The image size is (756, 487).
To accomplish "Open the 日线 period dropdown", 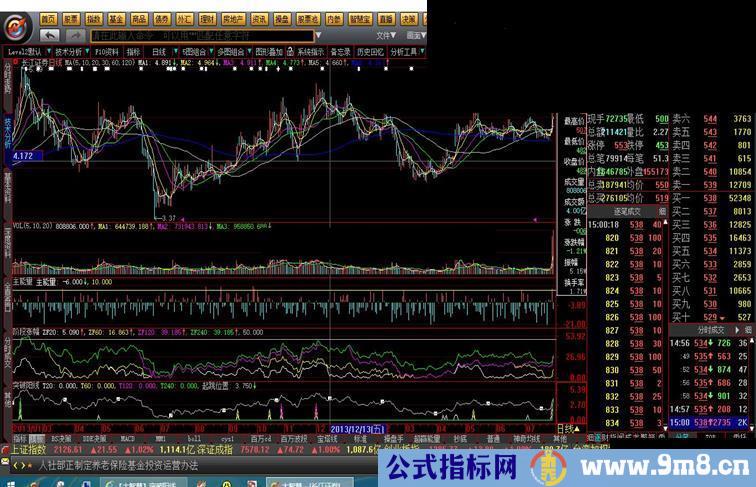I will [x=162, y=51].
